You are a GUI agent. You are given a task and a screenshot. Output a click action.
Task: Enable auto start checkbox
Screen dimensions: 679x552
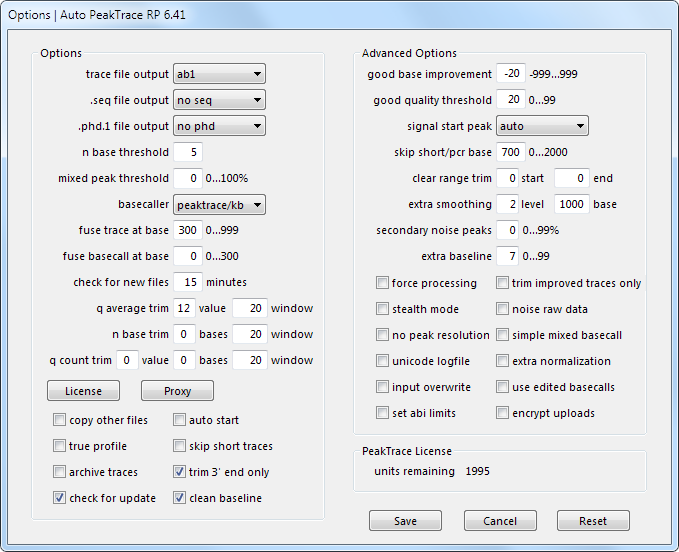pos(179,420)
